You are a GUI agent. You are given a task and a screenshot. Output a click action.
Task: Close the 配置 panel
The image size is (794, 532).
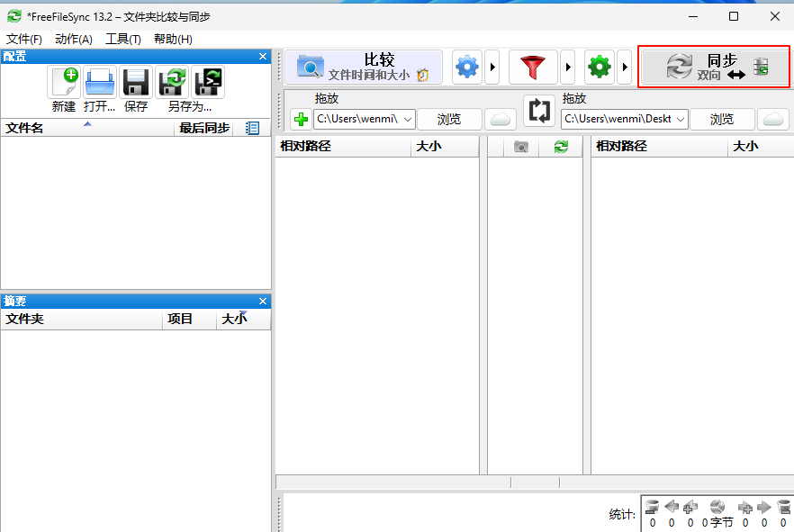point(262,56)
